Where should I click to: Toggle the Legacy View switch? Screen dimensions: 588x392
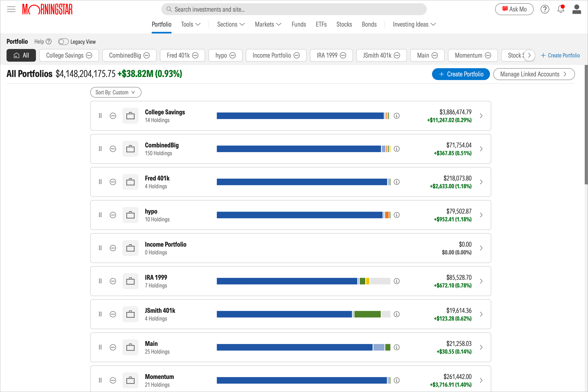pyautogui.click(x=63, y=42)
